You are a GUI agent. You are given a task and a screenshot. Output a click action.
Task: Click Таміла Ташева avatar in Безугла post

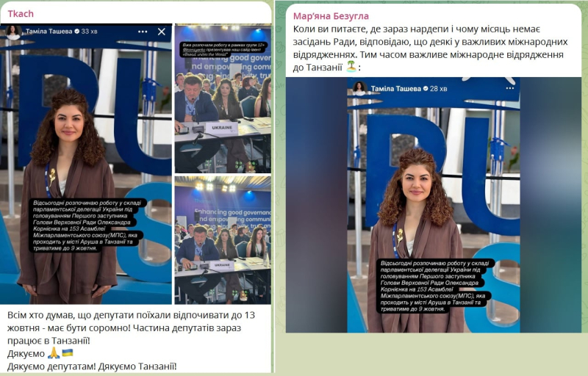[359, 88]
